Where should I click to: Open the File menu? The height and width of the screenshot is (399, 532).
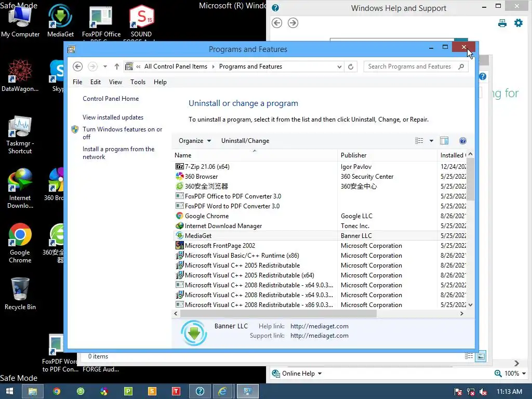(77, 82)
